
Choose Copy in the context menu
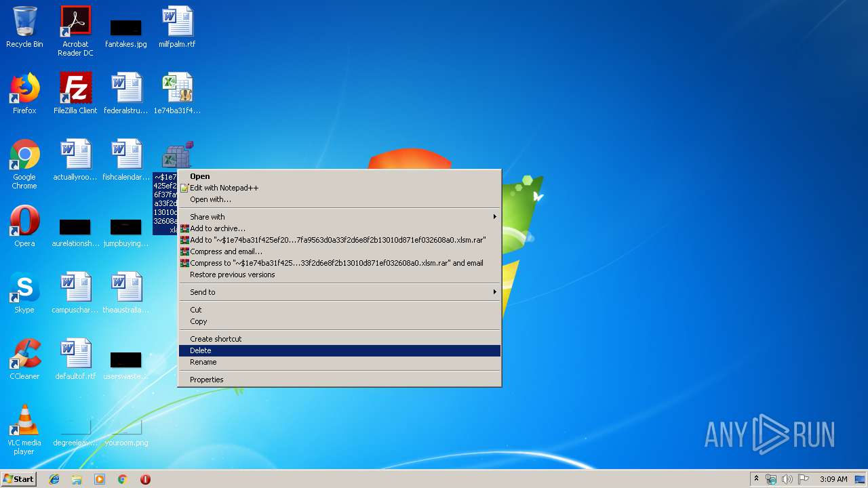tap(339, 321)
